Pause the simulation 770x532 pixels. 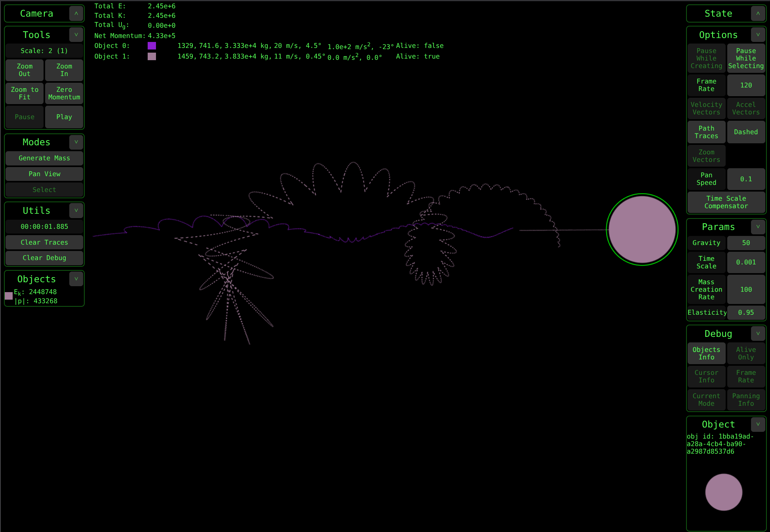25,117
